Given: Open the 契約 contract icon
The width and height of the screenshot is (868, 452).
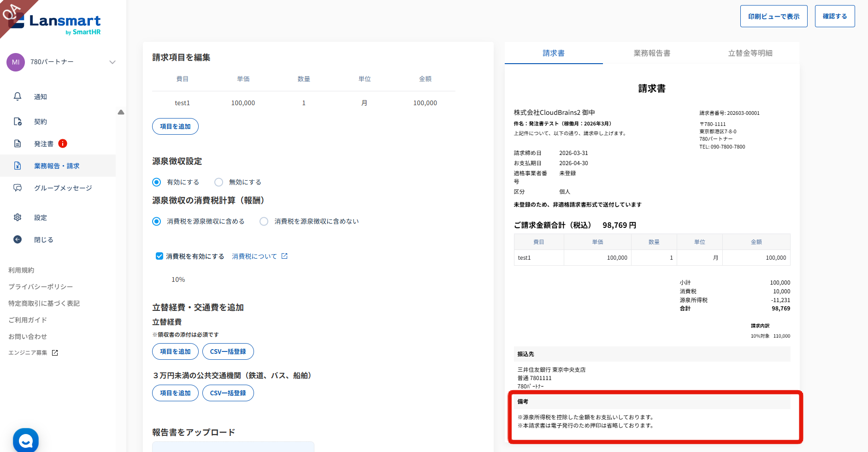Looking at the screenshot, I should 18,121.
